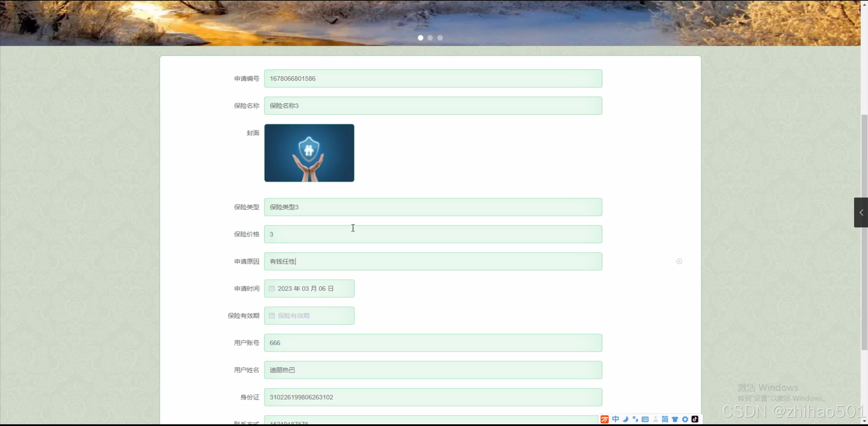Toggle full/half-width punctuation icon
This screenshot has width=868, height=426.
(x=635, y=420)
